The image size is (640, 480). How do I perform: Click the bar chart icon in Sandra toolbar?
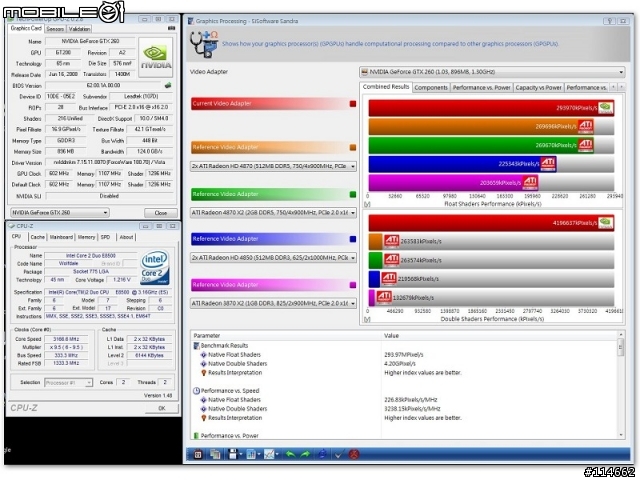pos(251,454)
